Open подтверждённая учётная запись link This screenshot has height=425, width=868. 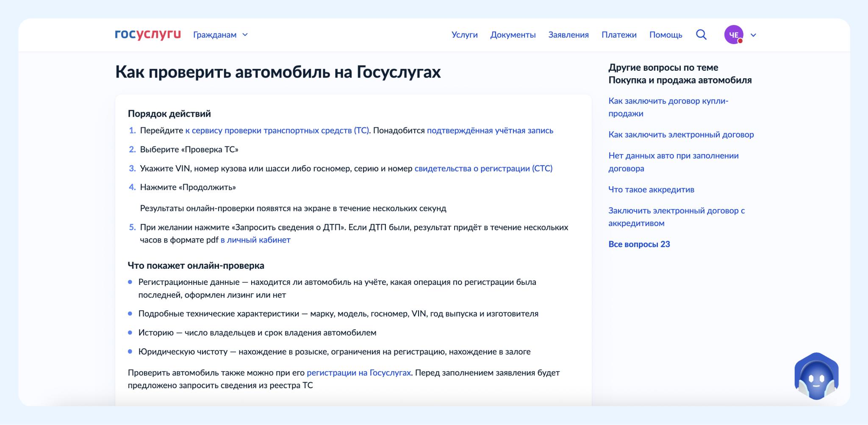(x=490, y=131)
